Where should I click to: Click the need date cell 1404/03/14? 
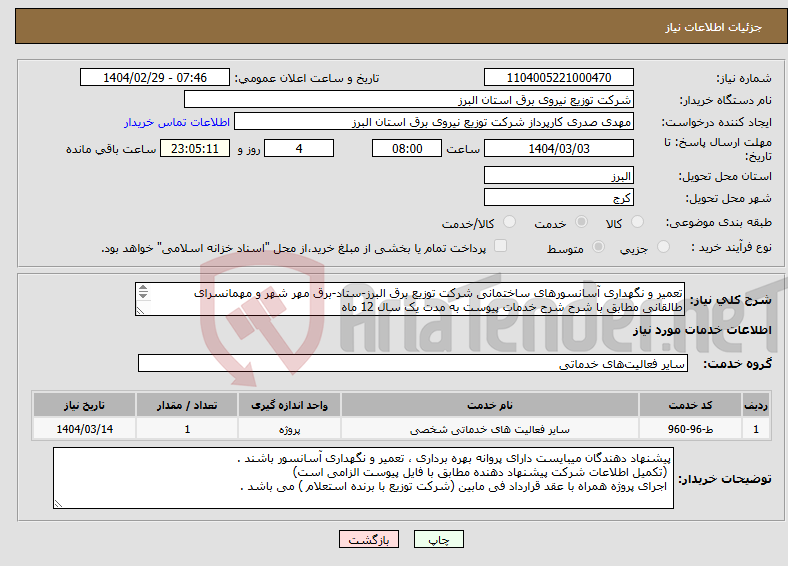point(84,429)
